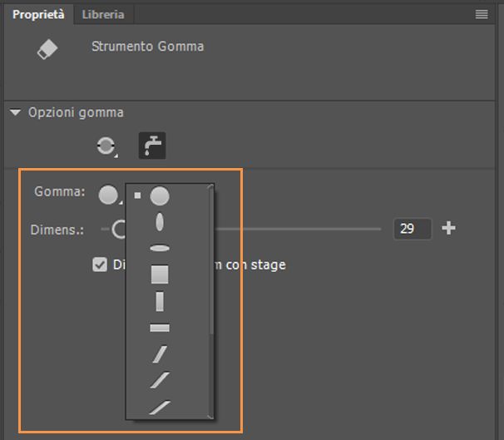Select the steep diagonal eraser shape

[x=160, y=354]
